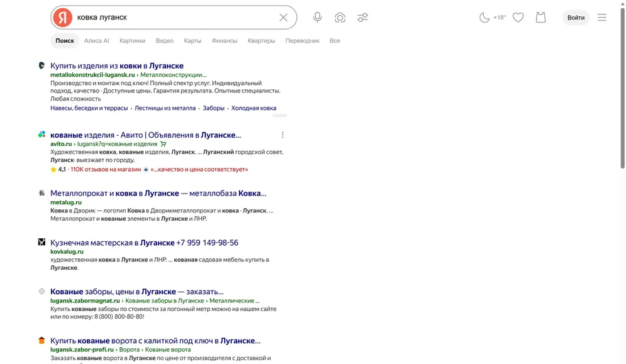Open the review quote '«...качество и цена соответствует»'
Screen dimensions: 626x364
(x=199, y=170)
